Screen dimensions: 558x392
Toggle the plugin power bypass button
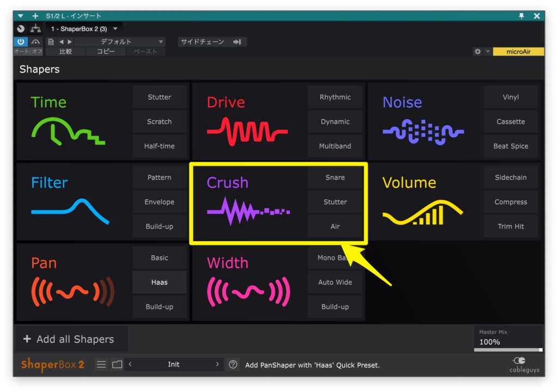21,42
